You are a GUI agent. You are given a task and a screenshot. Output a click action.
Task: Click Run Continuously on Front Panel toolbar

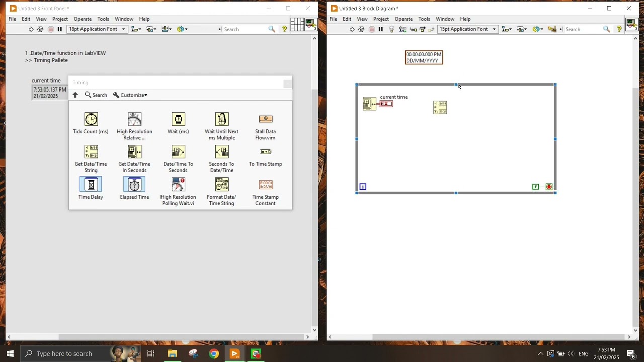click(x=41, y=29)
